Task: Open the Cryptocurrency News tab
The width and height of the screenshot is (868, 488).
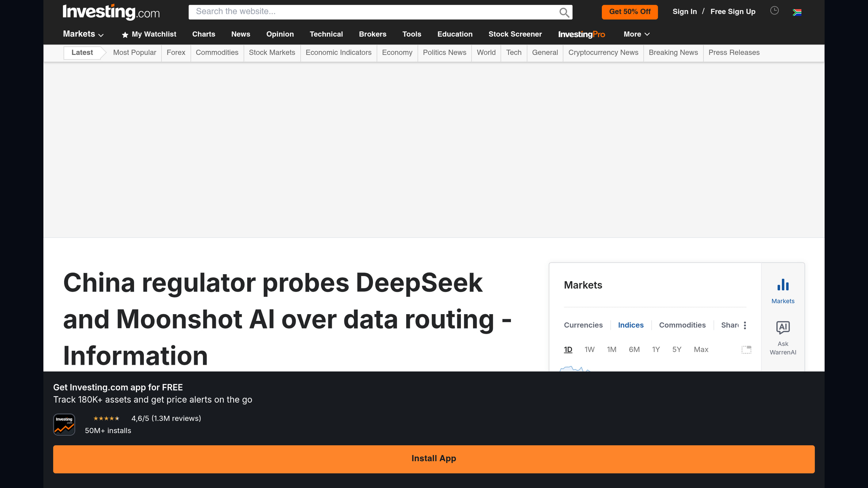Action: tap(603, 53)
